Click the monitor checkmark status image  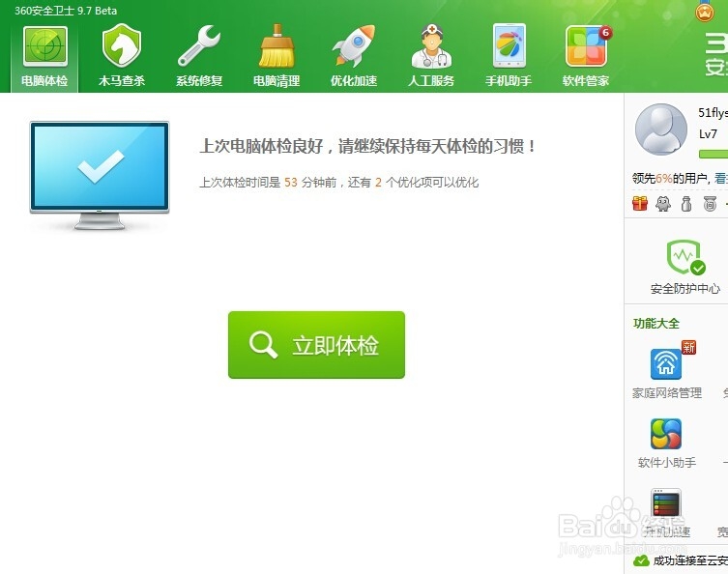100,176
